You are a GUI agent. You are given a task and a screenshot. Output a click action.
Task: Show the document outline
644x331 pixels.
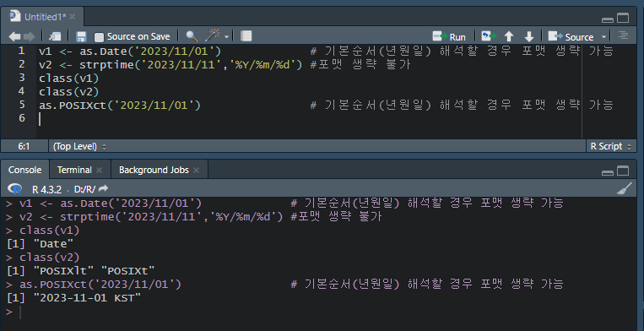624,35
